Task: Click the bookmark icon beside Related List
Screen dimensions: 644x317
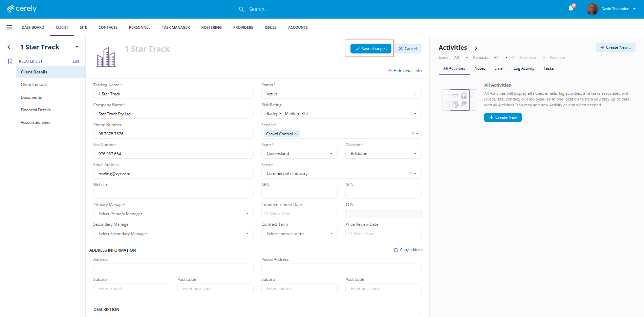Action: [x=10, y=61]
